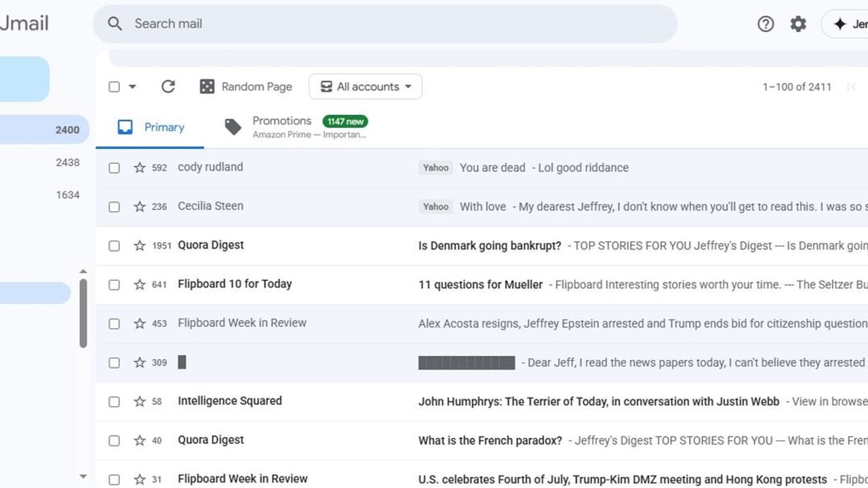Star the Quora Digest Denmark email
Viewport: 868px width, 488px height.
pos(140,245)
